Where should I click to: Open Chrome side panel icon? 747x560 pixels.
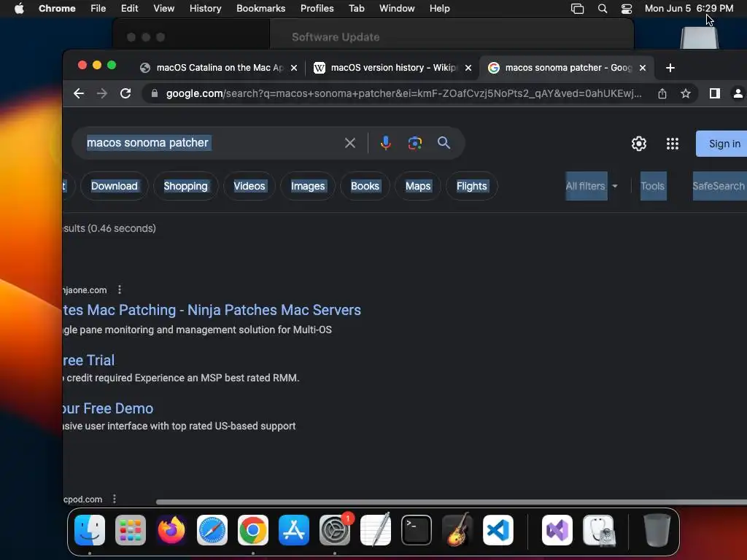pos(715,93)
